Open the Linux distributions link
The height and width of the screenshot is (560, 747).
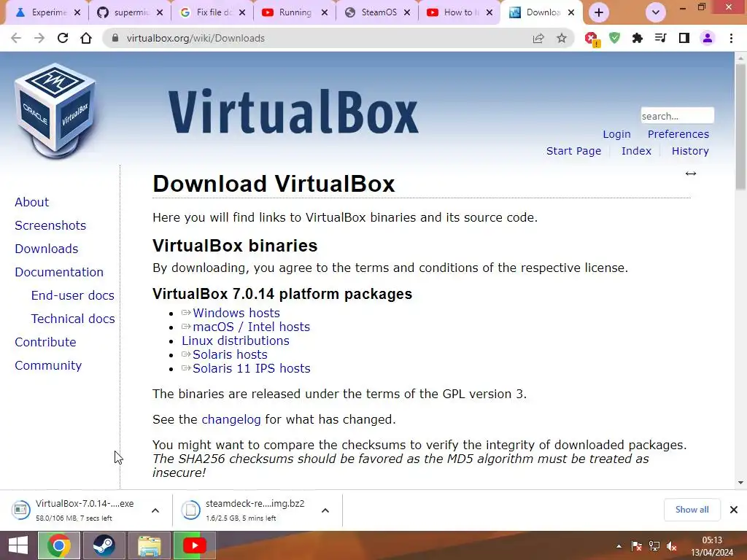pos(236,341)
